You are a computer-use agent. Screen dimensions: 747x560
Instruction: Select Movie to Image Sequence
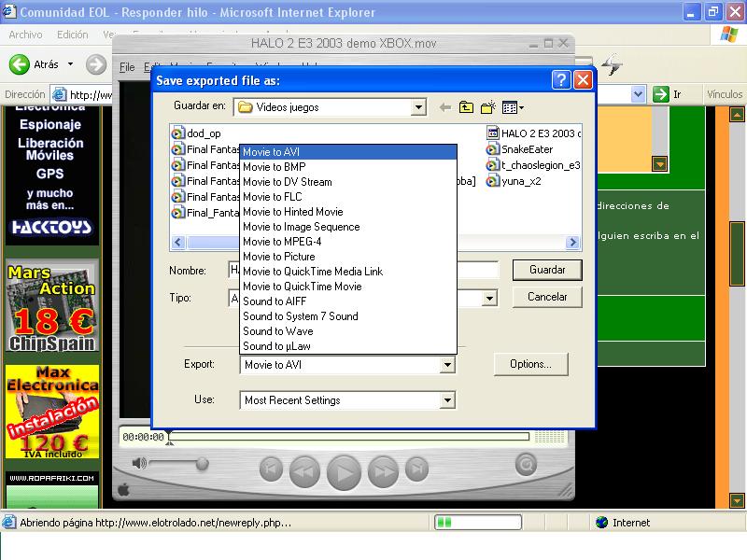(347, 227)
